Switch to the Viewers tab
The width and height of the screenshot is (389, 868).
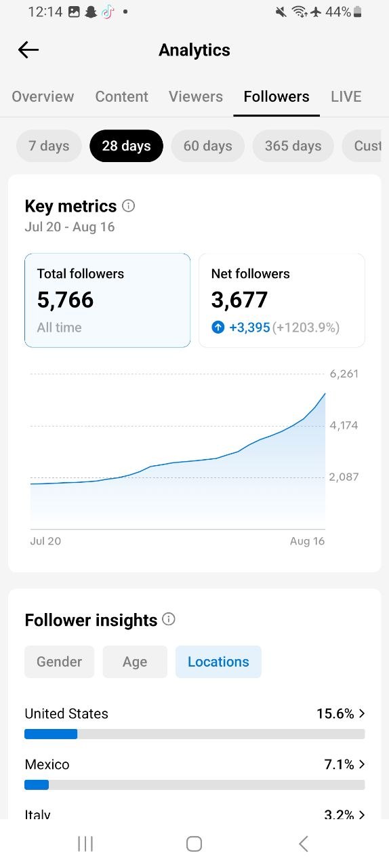click(x=196, y=96)
